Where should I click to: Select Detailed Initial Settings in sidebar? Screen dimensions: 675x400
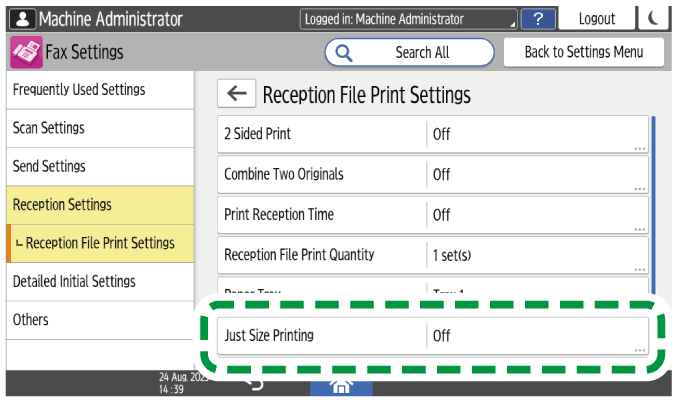(100, 282)
